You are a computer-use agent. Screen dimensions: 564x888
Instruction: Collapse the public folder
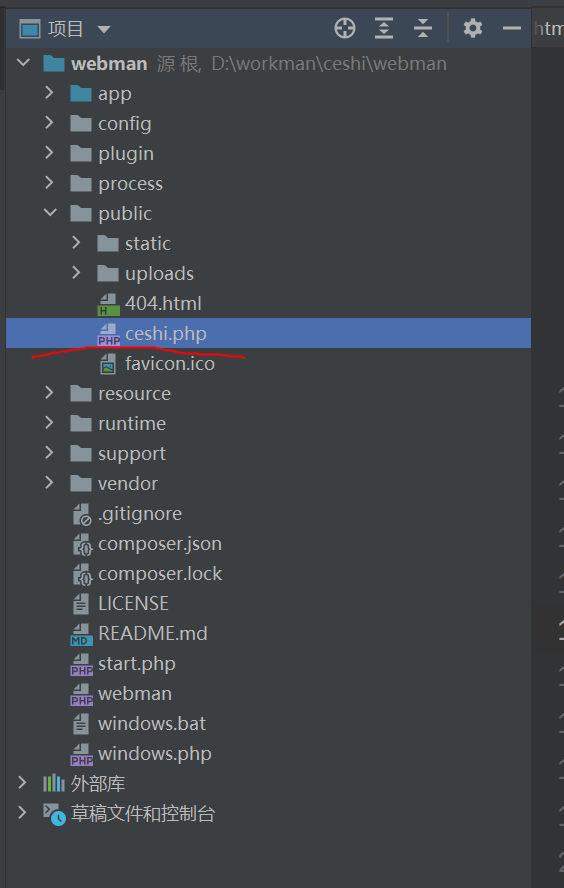50,213
